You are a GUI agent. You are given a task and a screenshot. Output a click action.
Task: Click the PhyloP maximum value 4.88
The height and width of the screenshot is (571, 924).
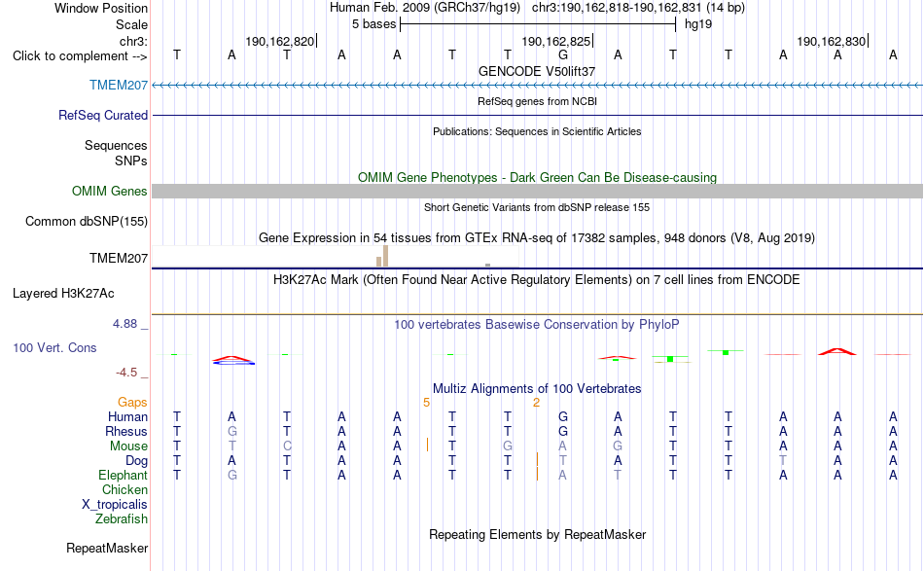click(x=124, y=324)
